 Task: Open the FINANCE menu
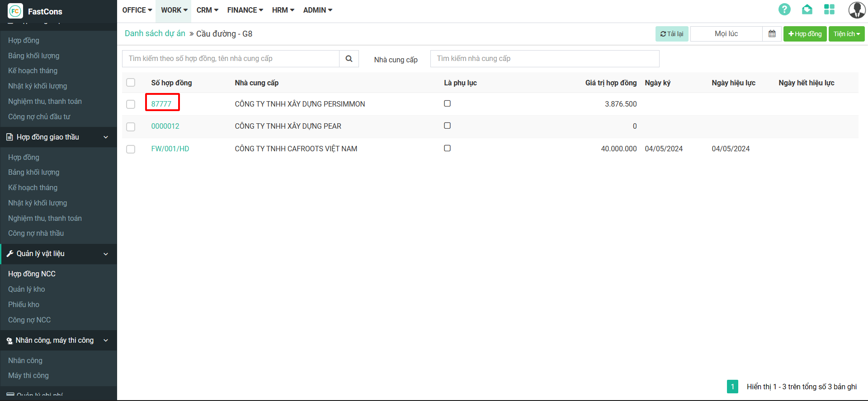(245, 10)
